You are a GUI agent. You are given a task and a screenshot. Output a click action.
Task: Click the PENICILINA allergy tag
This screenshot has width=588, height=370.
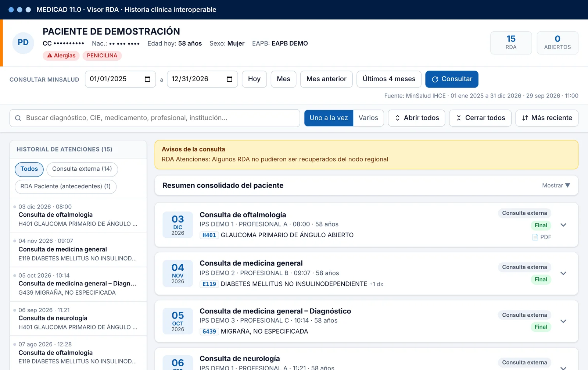102,56
